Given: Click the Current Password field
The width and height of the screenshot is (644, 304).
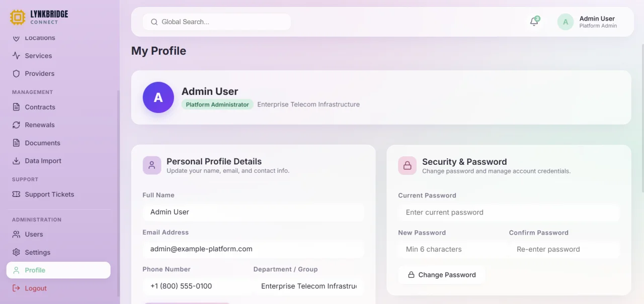Looking at the screenshot, I should coord(509,212).
